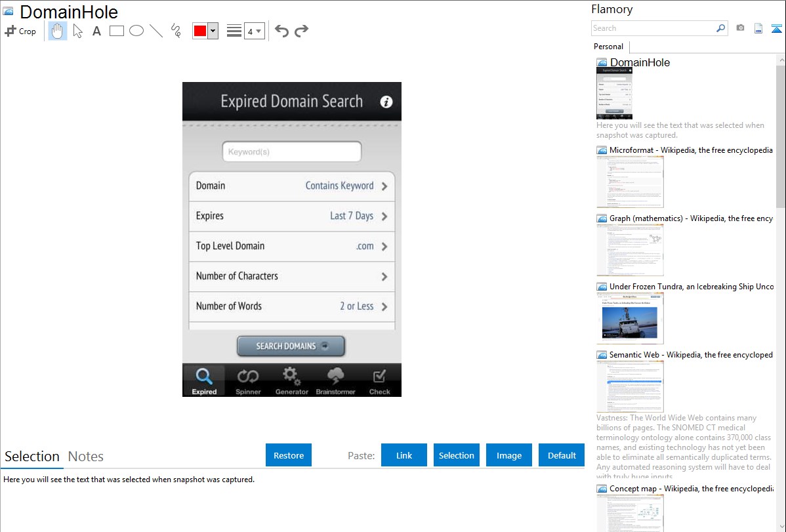Image resolution: width=786 pixels, height=532 pixels.
Task: Expand the Number of Words row
Action: 292,306
